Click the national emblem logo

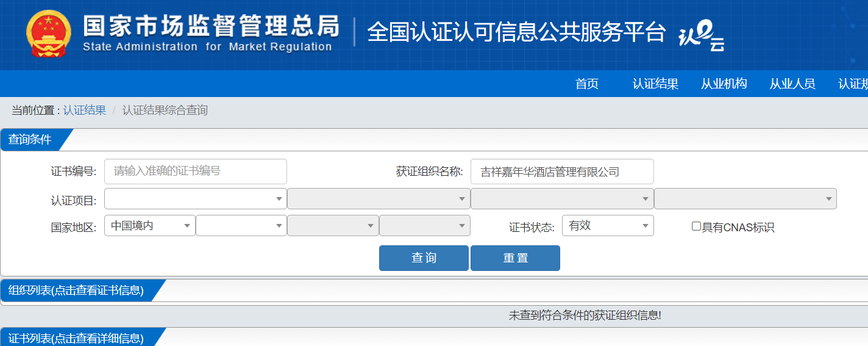pos(49,34)
